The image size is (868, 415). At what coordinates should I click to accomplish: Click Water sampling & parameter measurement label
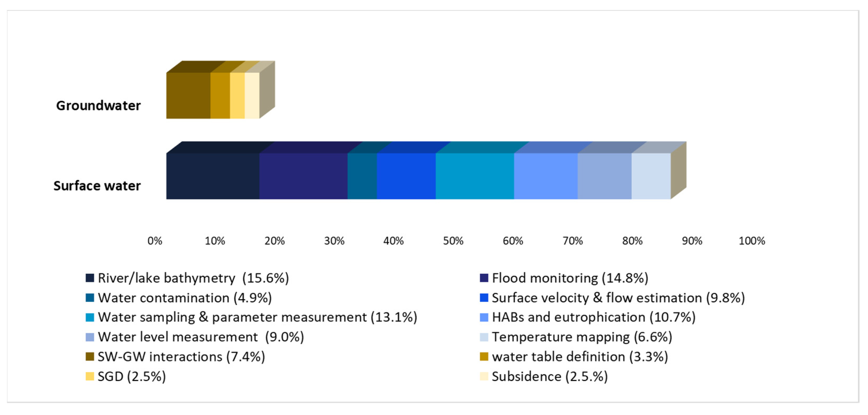tap(257, 318)
